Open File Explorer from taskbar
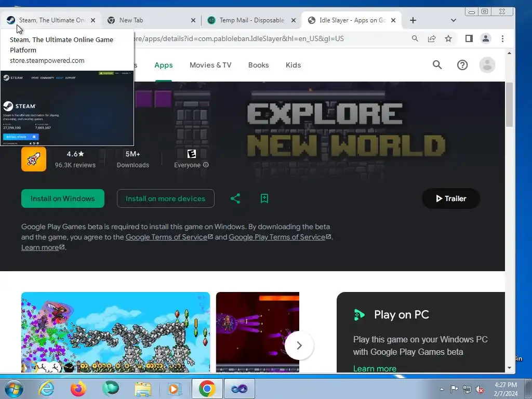Image resolution: width=532 pixels, height=399 pixels. [x=143, y=389]
